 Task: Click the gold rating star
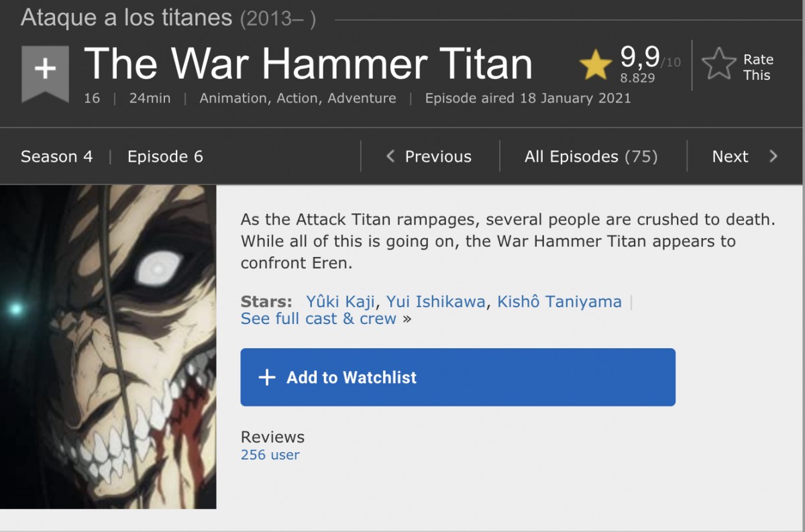[596, 65]
